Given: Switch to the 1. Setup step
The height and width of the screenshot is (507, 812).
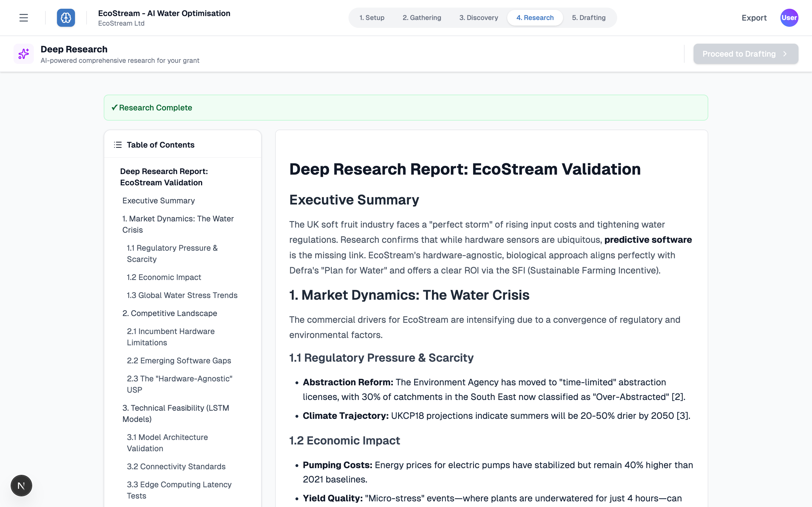Looking at the screenshot, I should 372,18.
